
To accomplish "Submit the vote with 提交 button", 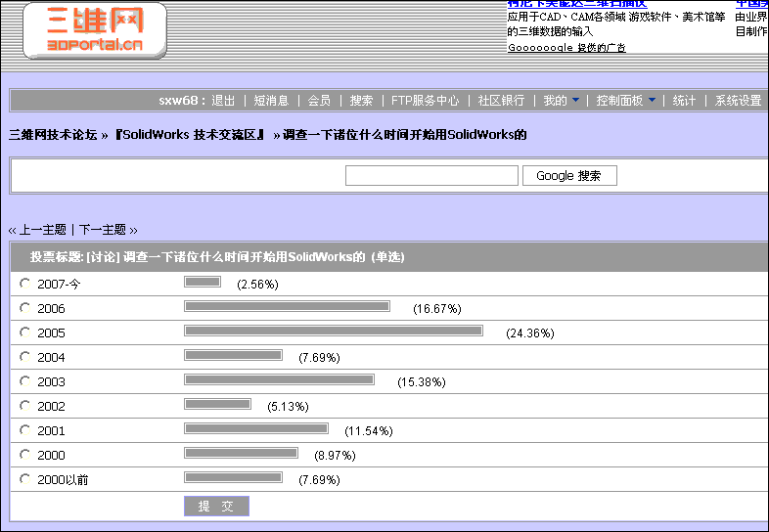I will pyautogui.click(x=216, y=506).
